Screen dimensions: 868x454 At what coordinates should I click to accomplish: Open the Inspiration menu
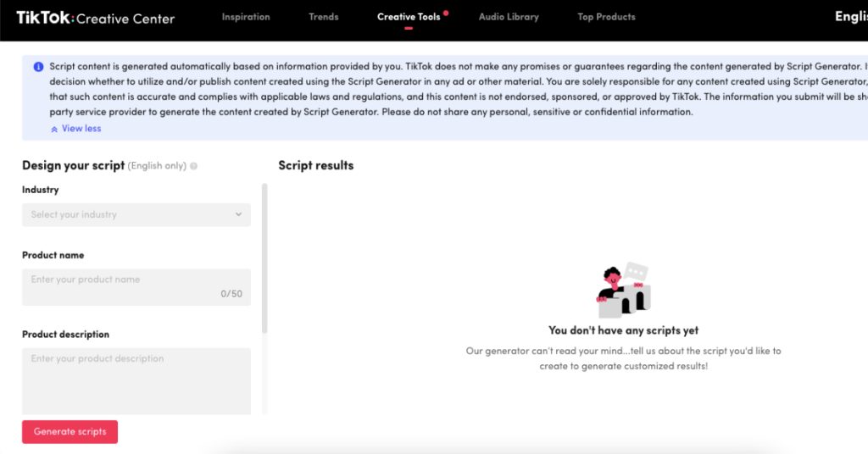[246, 17]
